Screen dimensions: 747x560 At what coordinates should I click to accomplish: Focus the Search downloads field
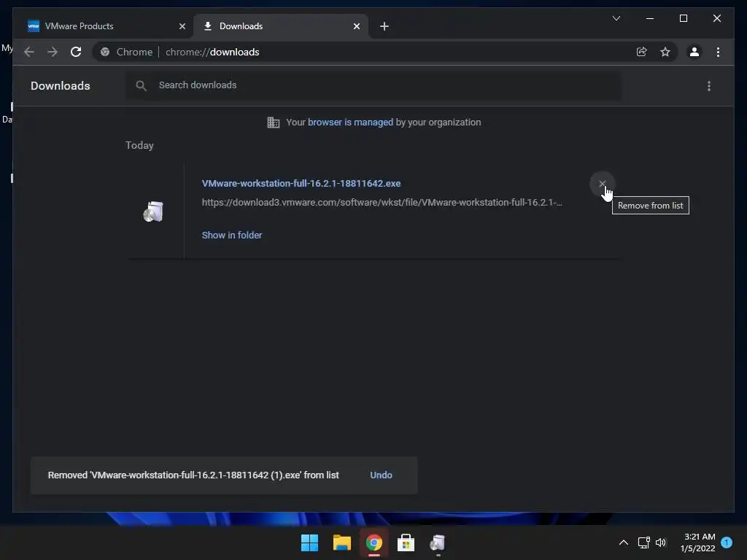click(373, 85)
